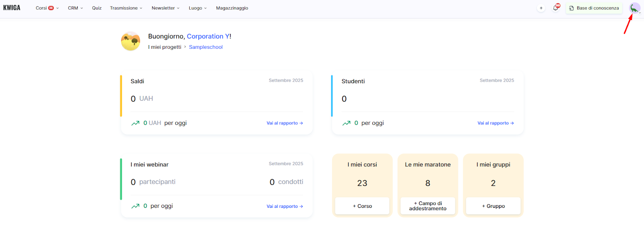
Task: Add a new course with + Corso
Action: [x=362, y=206]
